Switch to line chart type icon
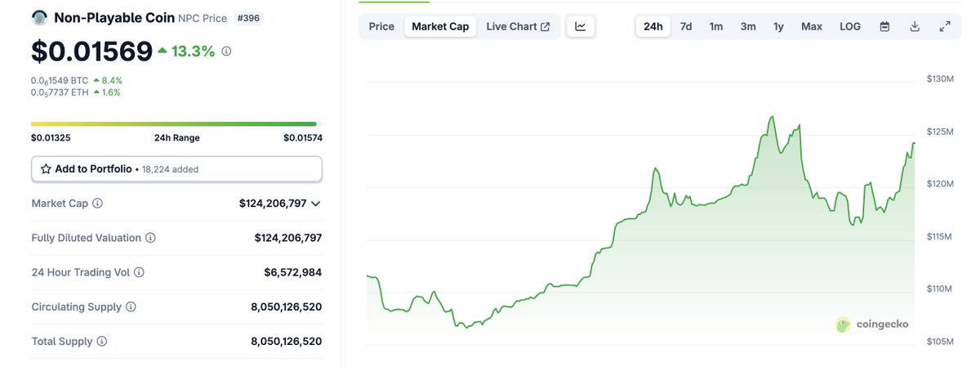 [580, 26]
